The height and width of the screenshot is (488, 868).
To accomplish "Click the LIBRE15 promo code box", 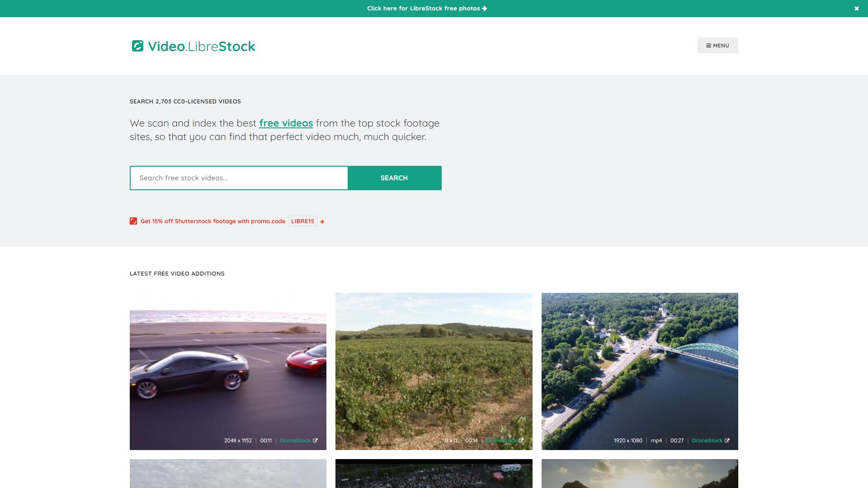I will point(302,221).
